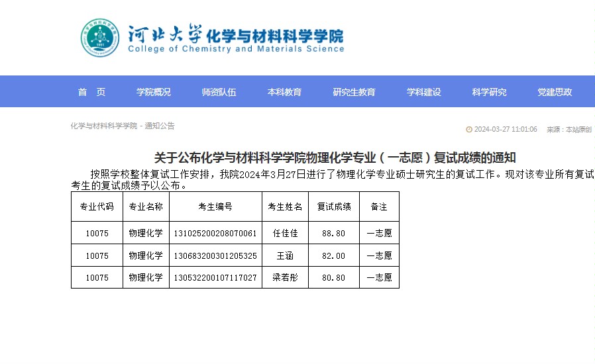Open 党建思政 in the navigation bar
The image size is (595, 364).
click(x=555, y=92)
